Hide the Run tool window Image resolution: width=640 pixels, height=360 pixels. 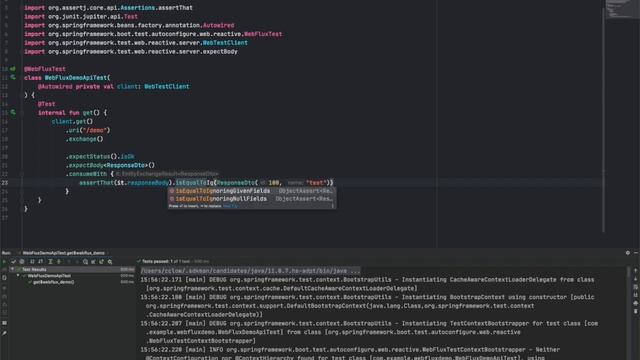636,253
